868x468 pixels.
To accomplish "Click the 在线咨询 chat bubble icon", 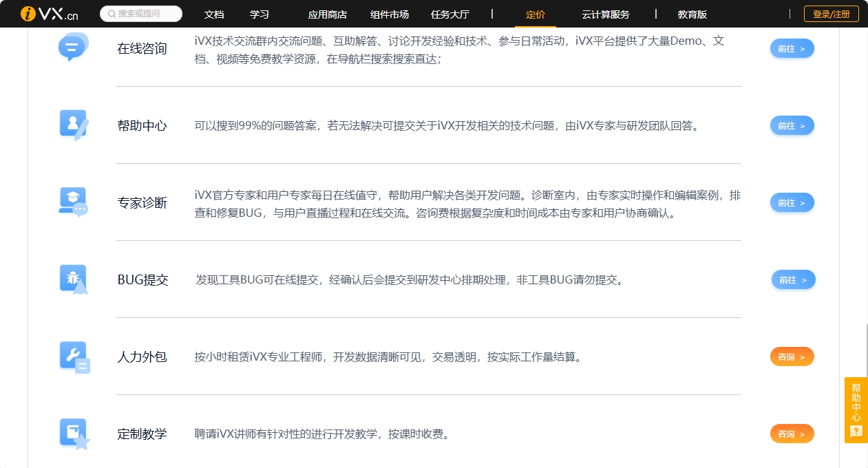I will click(x=73, y=47).
